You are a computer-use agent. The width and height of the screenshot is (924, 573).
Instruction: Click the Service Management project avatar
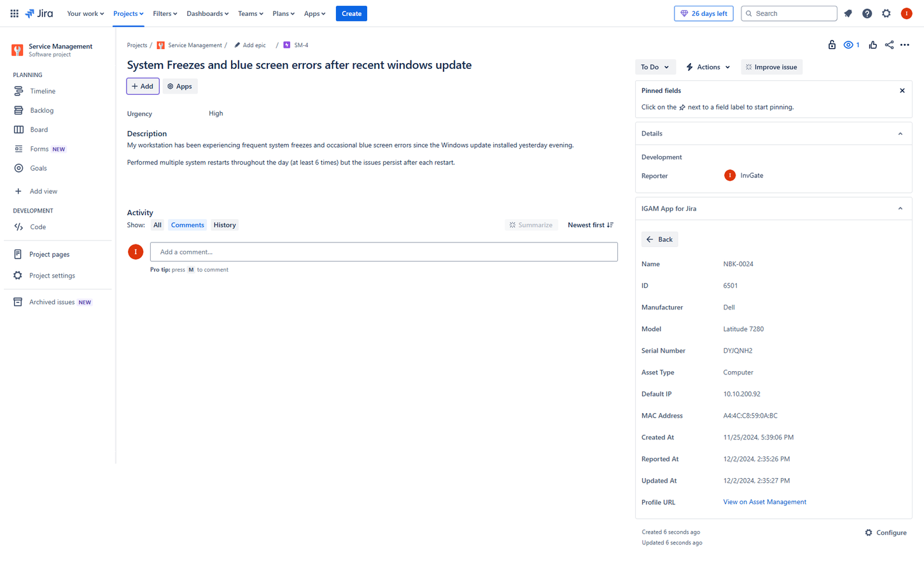tap(17, 50)
